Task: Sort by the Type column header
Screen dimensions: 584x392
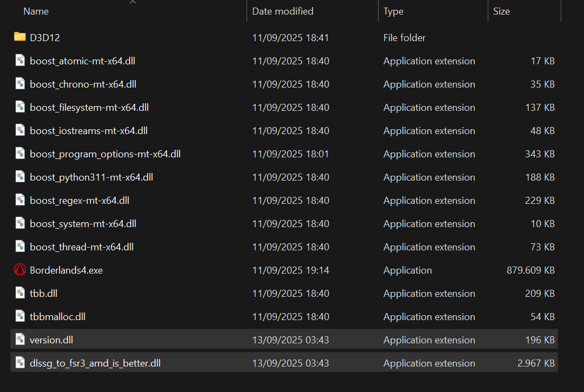Action: (x=393, y=11)
